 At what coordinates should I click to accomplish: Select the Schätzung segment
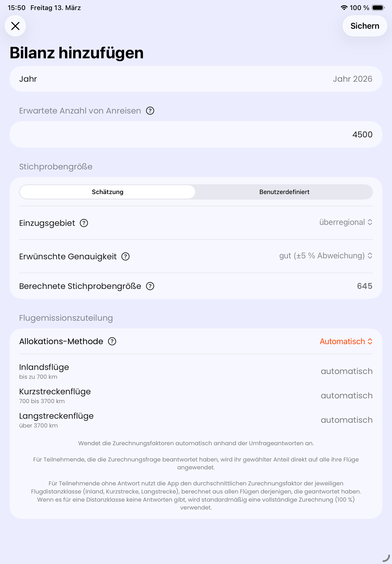click(108, 192)
